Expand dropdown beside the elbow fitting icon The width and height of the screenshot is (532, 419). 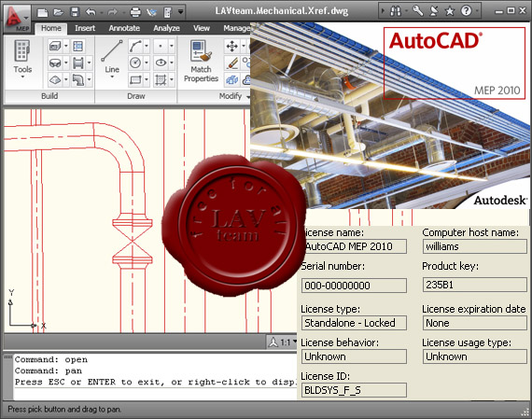(x=89, y=80)
